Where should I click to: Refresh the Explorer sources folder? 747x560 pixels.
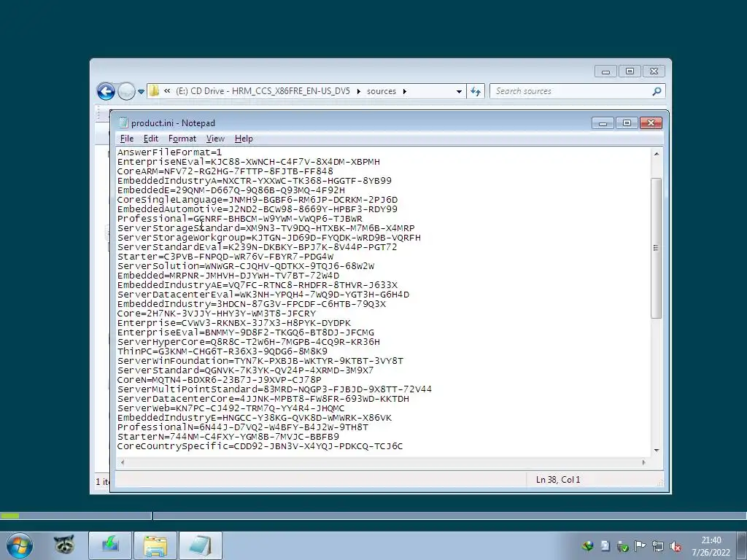[x=476, y=91]
